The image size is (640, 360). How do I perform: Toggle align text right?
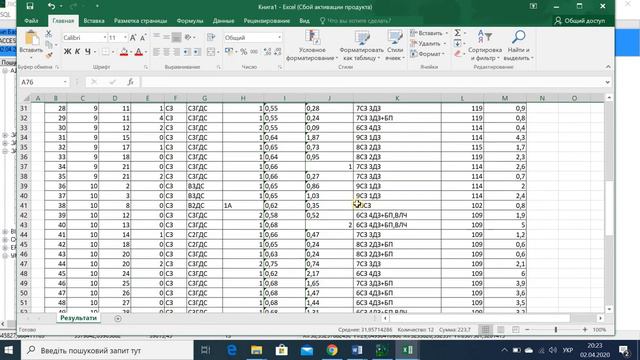pyautogui.click(x=176, y=52)
